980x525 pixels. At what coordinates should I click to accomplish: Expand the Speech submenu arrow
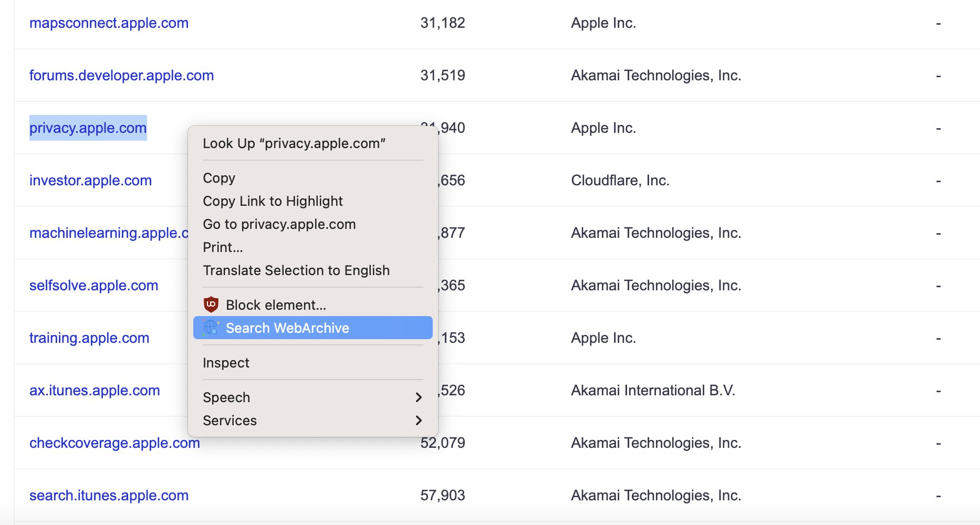coord(419,397)
